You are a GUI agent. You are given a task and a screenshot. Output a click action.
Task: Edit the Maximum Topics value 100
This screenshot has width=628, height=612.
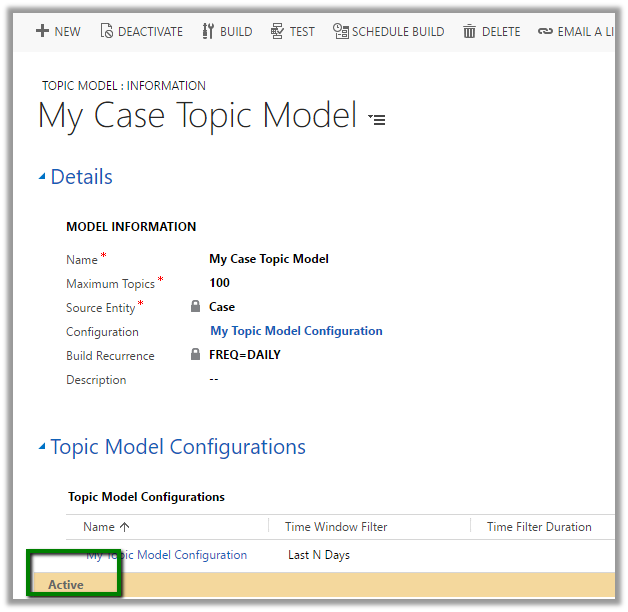tap(220, 283)
